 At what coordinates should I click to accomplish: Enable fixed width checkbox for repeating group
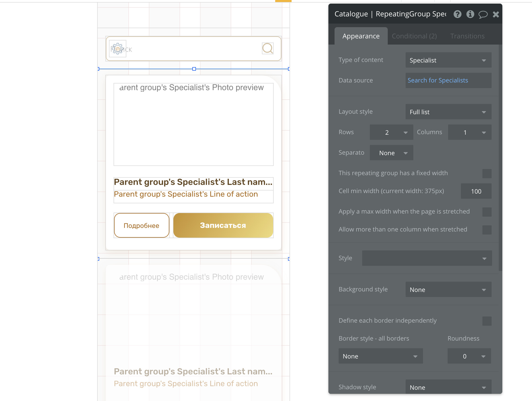coord(487,173)
